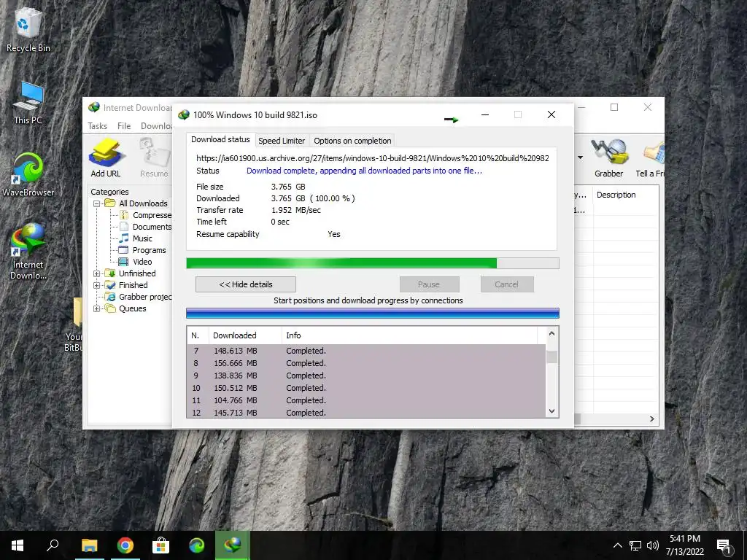Collapse the All Downloads tree node

tap(97, 203)
